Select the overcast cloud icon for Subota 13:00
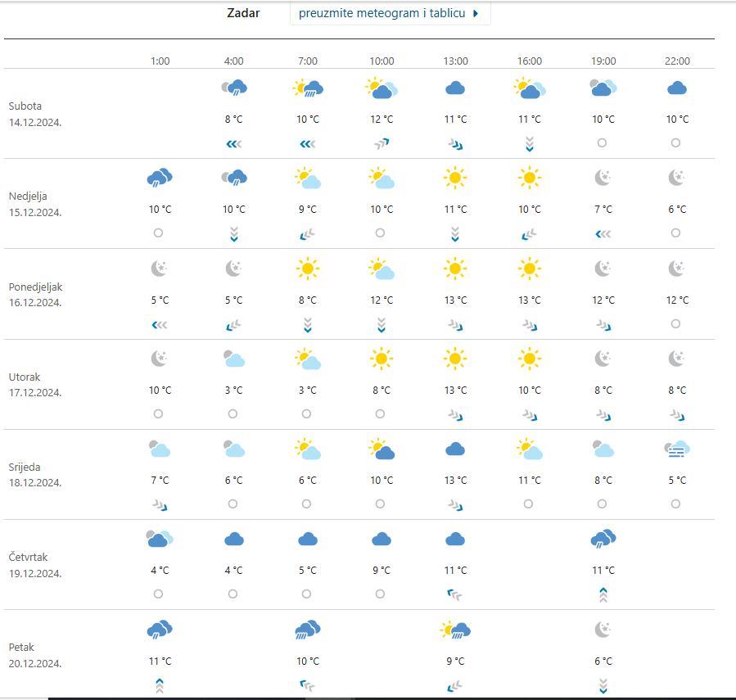 click(456, 88)
